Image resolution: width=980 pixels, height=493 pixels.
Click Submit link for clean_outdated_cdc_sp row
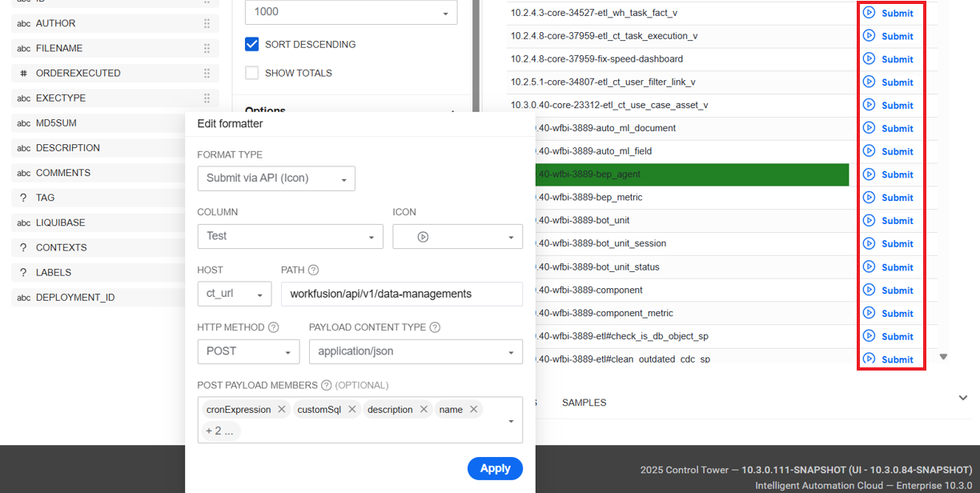[x=898, y=359]
